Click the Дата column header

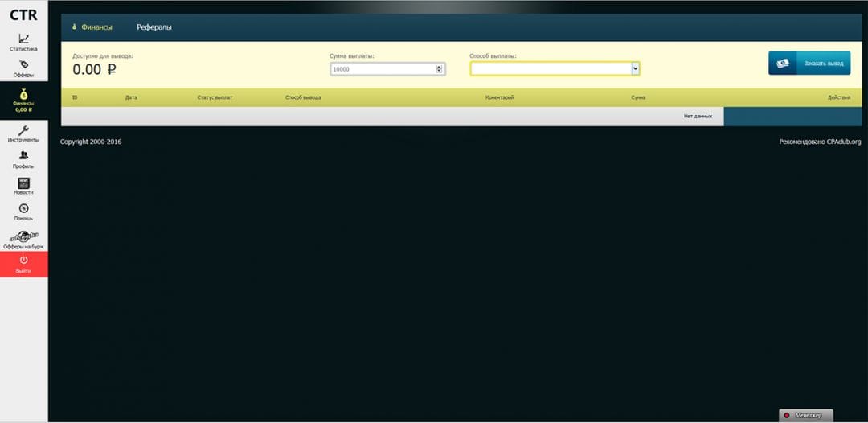tap(131, 97)
